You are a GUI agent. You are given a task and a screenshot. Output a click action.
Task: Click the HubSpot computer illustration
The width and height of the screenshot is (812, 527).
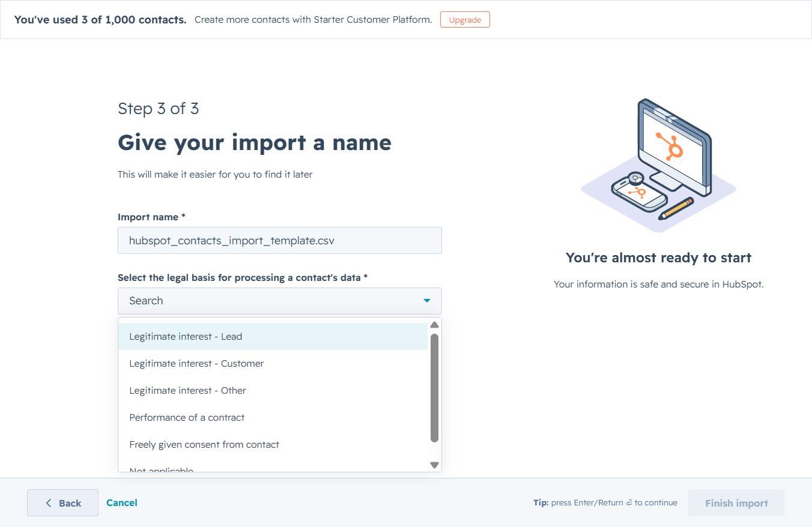pyautogui.click(x=658, y=165)
